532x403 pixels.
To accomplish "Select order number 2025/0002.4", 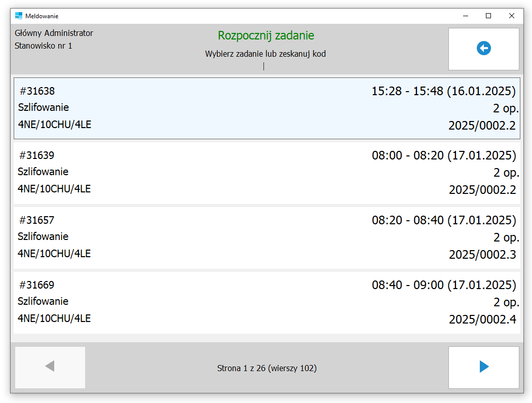I will click(x=482, y=319).
